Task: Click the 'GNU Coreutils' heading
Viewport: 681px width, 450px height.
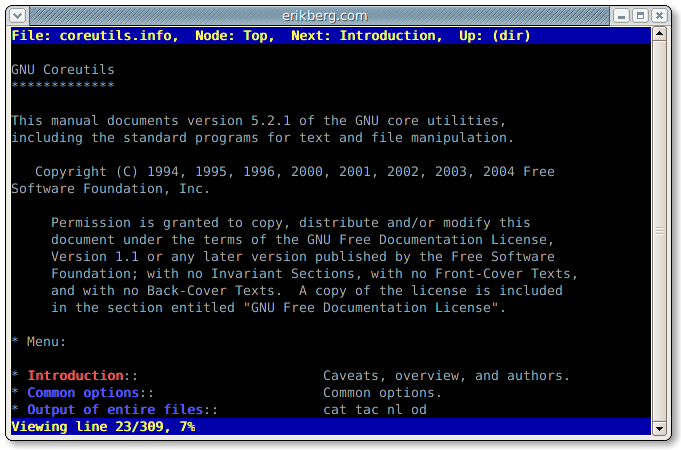Action: (x=63, y=69)
